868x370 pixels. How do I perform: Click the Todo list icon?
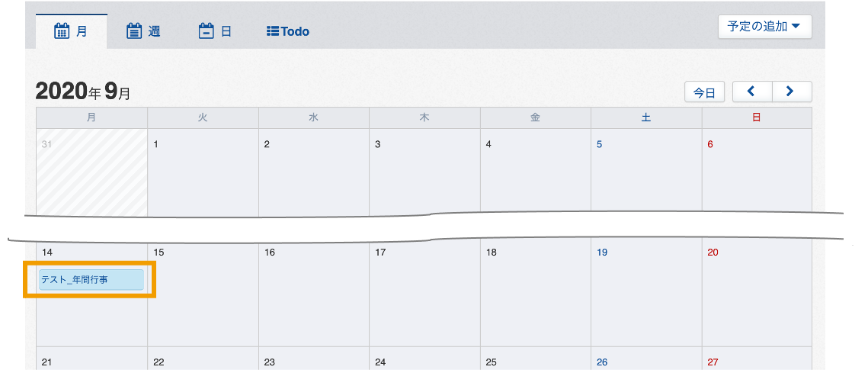[x=272, y=31]
